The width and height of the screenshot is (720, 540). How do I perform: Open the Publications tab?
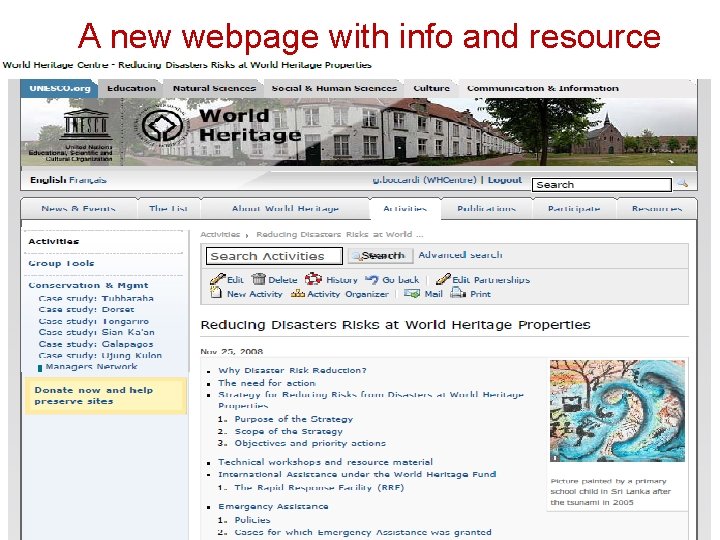[486, 208]
